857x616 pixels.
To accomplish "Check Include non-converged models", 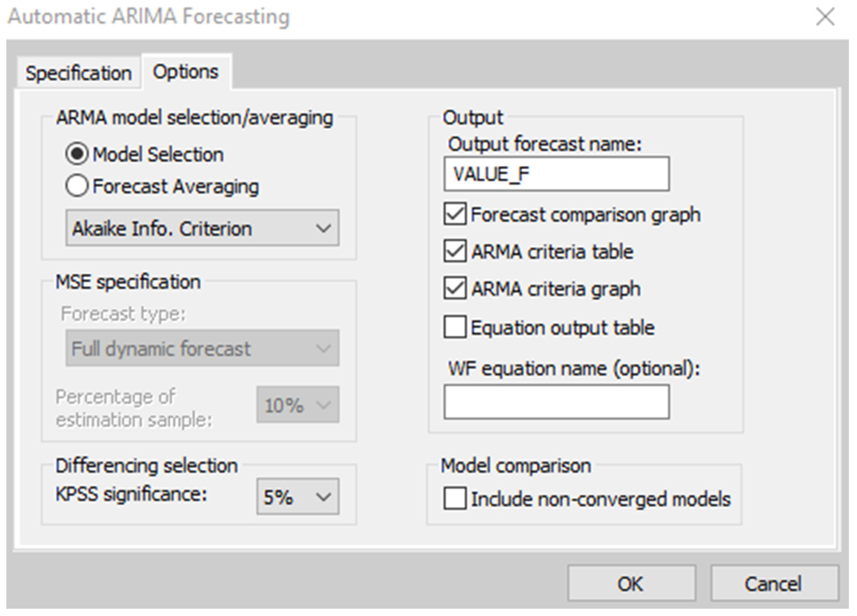I will coord(455,499).
